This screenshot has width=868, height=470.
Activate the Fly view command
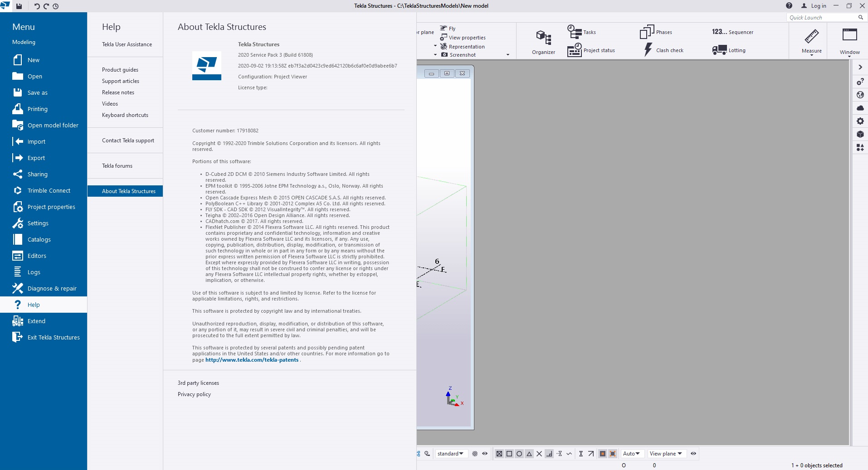[448, 28]
